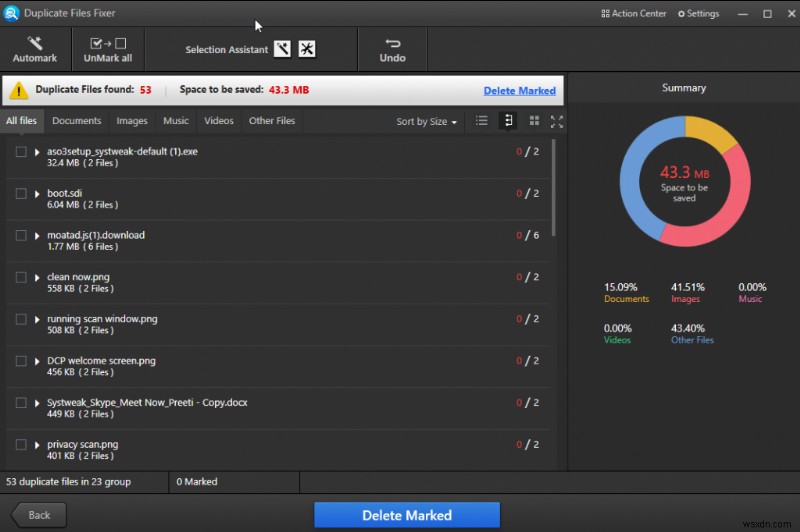Switch to the Images tab

click(132, 121)
